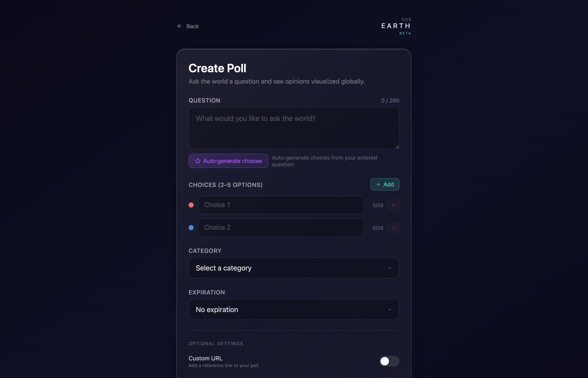The image size is (588, 378).
Task: Remove Choice 1 using its X icon
Action: coord(393,205)
